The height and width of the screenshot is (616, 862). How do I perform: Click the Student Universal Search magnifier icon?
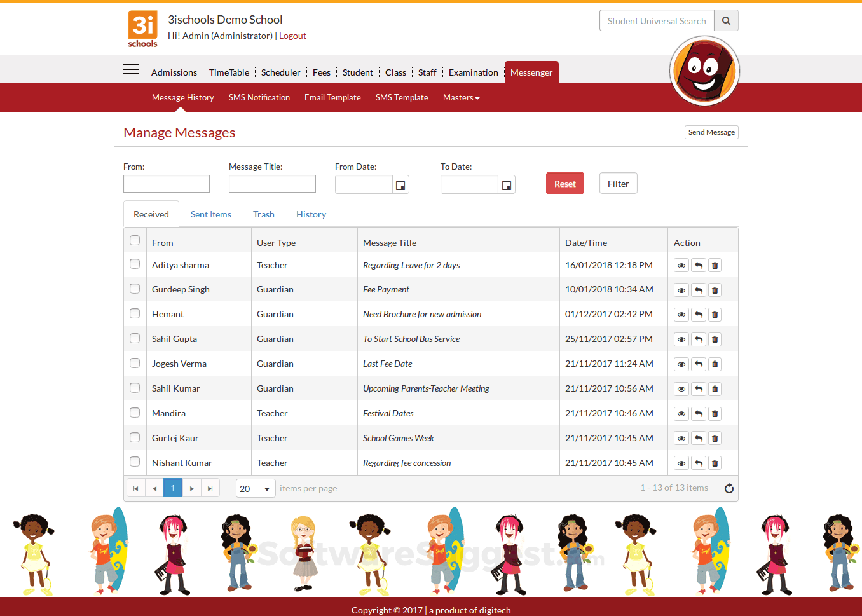pyautogui.click(x=726, y=21)
